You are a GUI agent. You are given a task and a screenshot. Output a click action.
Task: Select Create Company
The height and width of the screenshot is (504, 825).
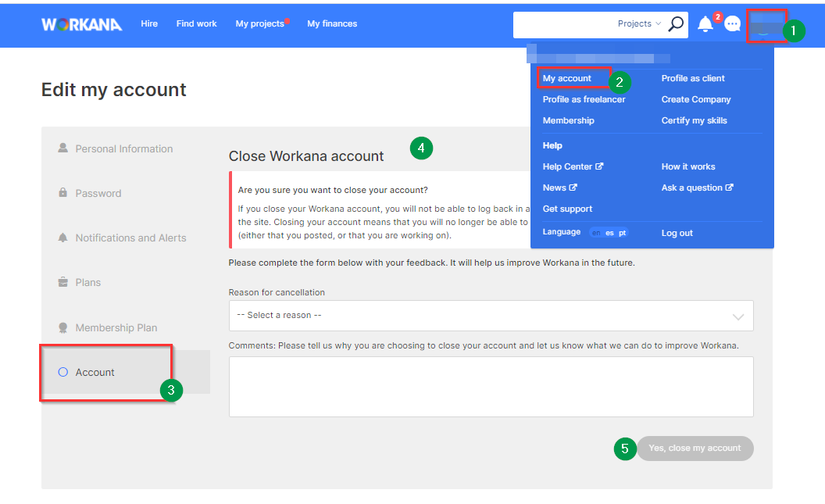(696, 99)
